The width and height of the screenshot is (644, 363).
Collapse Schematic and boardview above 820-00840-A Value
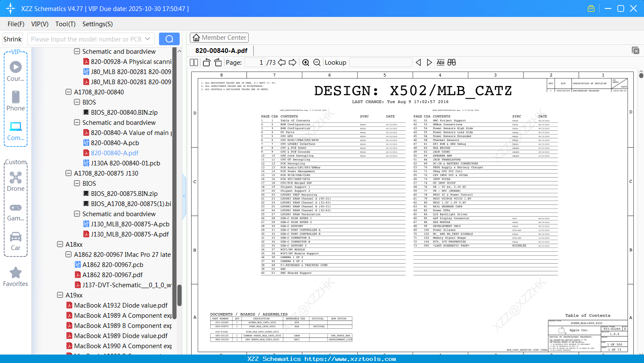pyautogui.click(x=77, y=123)
